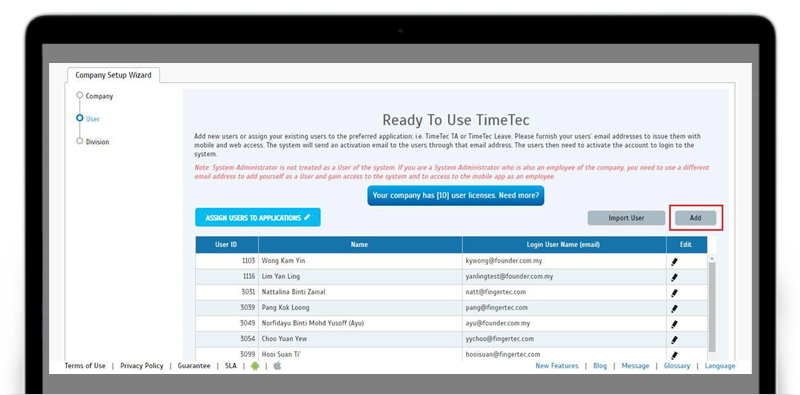800x395 pixels.
Task: Open the Company Setup Wizard tab
Action: click(x=113, y=75)
